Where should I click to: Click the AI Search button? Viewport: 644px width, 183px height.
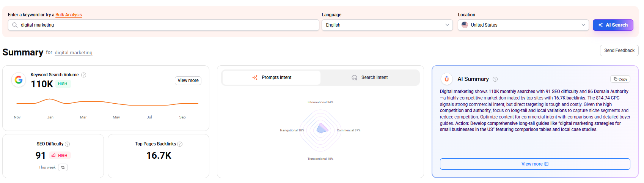(x=613, y=25)
